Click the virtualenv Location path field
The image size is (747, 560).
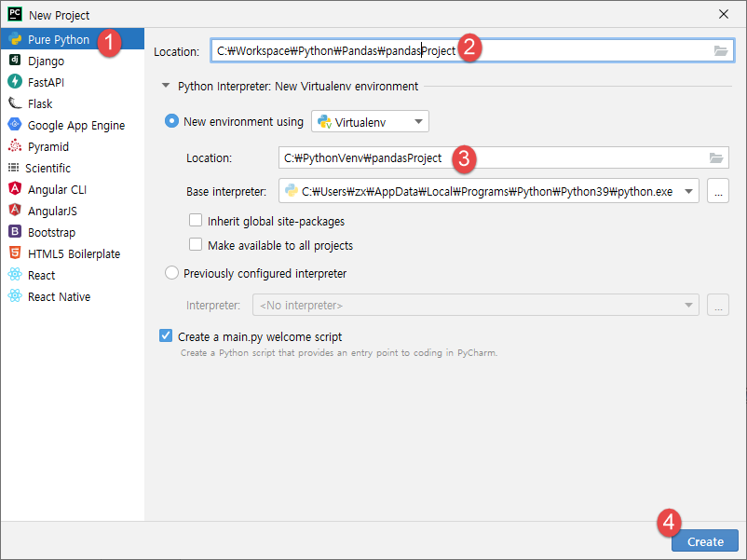click(504, 157)
